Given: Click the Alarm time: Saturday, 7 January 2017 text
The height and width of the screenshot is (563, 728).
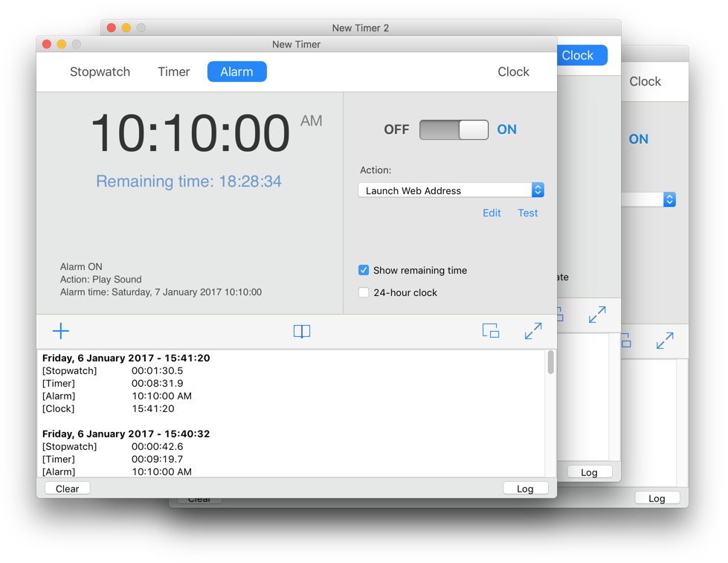Looking at the screenshot, I should tap(161, 292).
